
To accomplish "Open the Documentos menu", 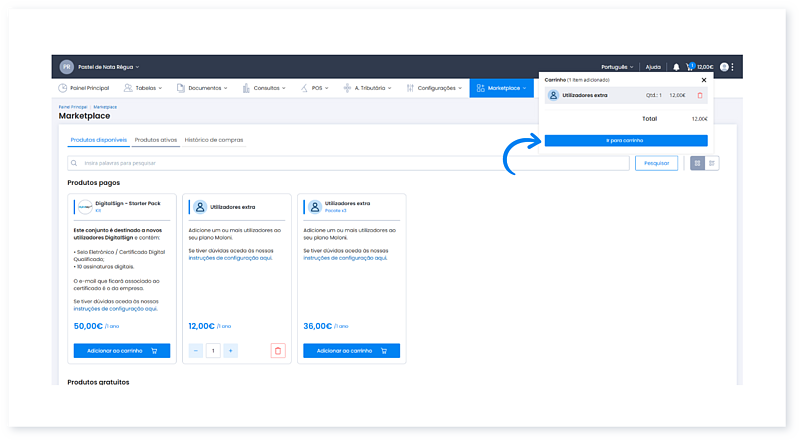I will (204, 88).
